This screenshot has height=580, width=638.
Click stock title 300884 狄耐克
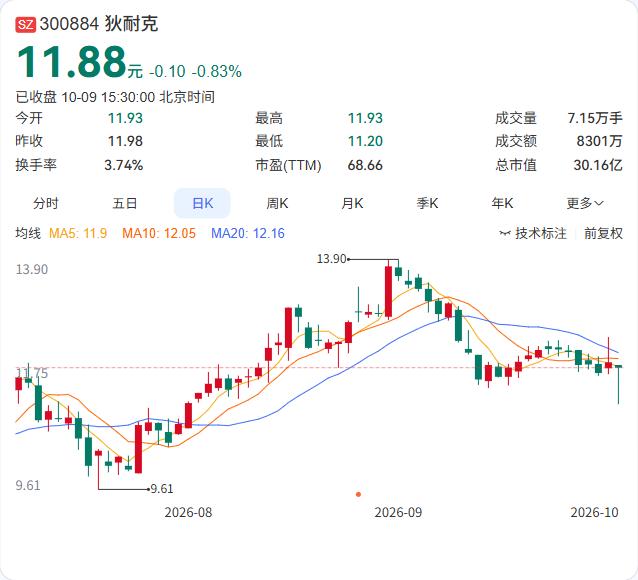[x=99, y=24]
